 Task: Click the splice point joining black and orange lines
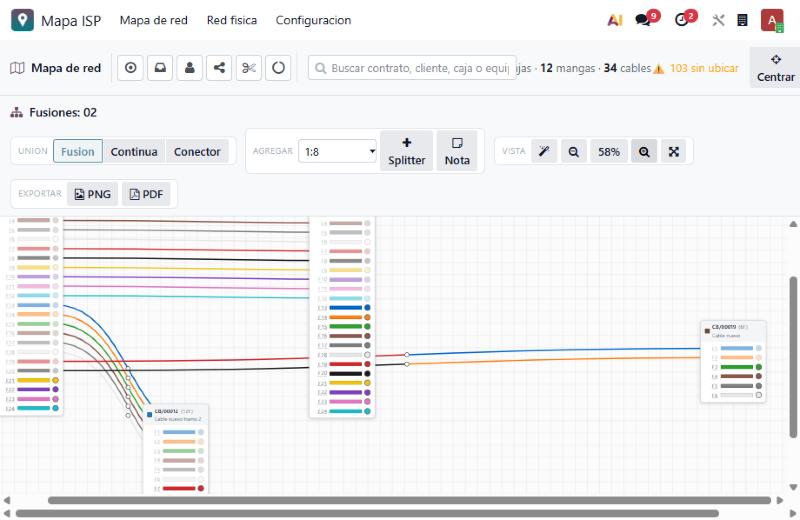(407, 364)
